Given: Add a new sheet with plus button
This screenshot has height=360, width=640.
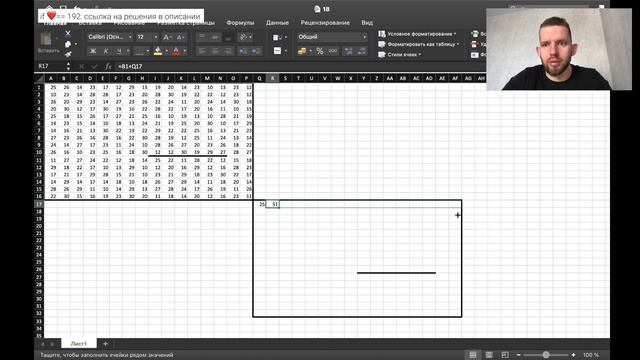Looking at the screenshot, I should pyautogui.click(x=105, y=344).
